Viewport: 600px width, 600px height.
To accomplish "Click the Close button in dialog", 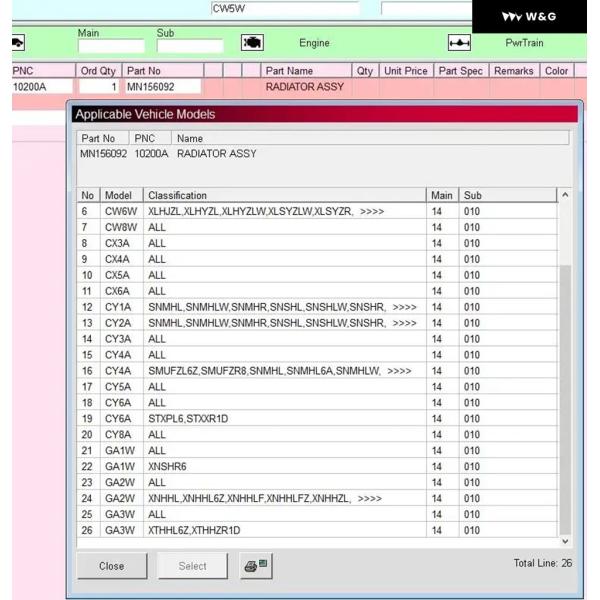I will pos(112,566).
